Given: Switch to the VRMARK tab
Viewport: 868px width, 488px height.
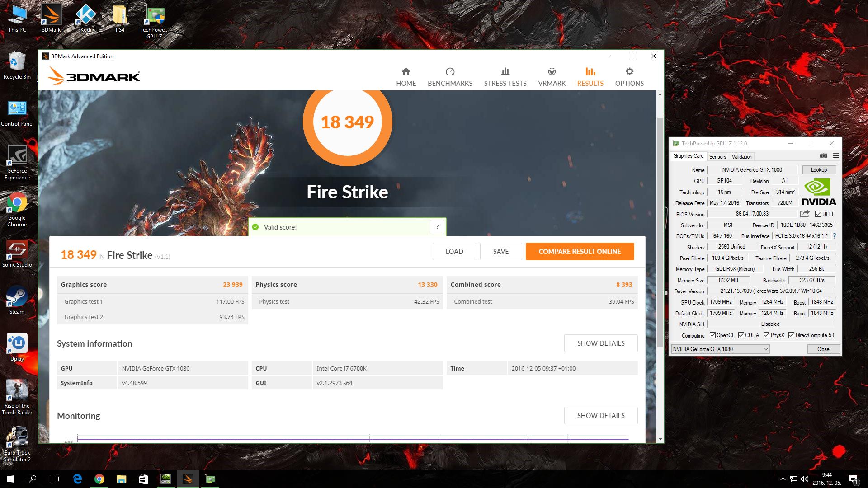Looking at the screenshot, I should (x=552, y=77).
